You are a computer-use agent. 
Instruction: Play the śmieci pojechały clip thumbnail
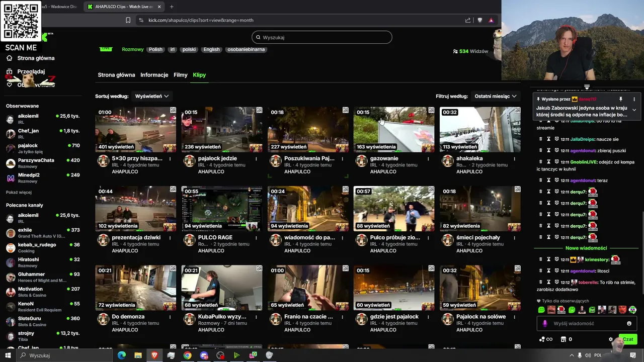click(x=480, y=209)
